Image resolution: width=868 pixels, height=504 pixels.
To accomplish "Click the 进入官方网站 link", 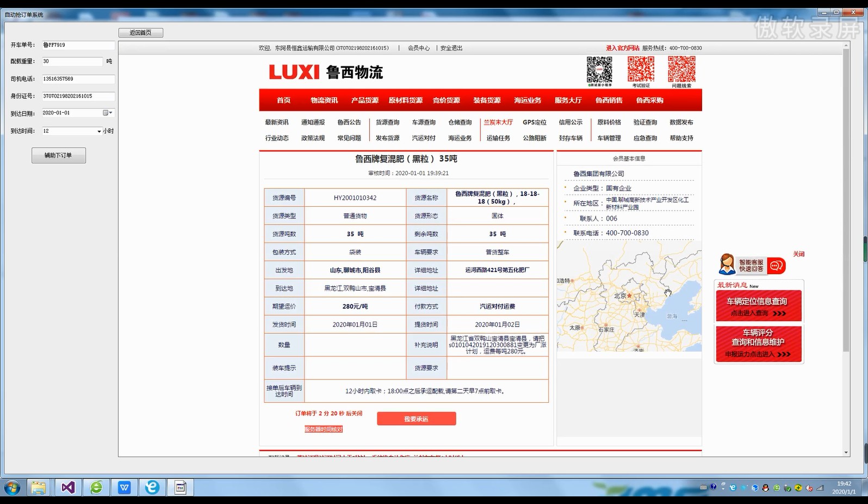I will 623,48.
